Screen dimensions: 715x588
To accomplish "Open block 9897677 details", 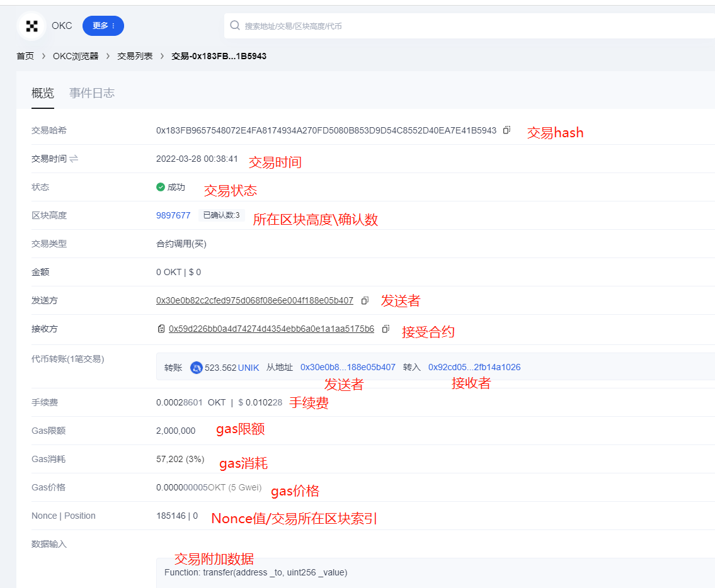I will tap(173, 215).
